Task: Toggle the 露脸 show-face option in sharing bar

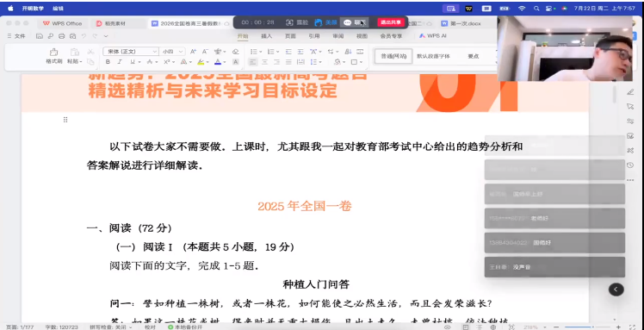Action: pyautogui.click(x=297, y=22)
